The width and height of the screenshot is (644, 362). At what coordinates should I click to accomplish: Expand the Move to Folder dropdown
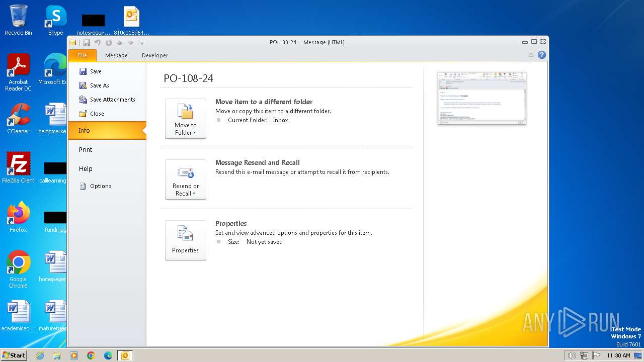coord(186,119)
